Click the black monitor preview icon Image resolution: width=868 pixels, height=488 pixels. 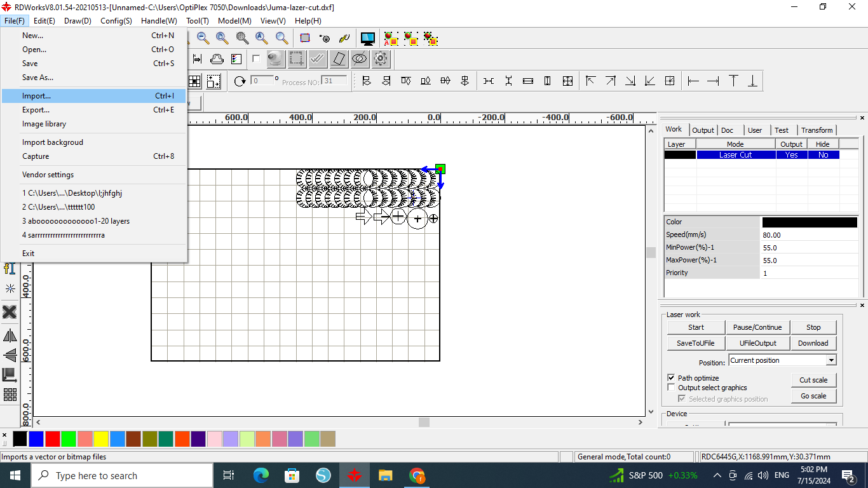click(367, 39)
